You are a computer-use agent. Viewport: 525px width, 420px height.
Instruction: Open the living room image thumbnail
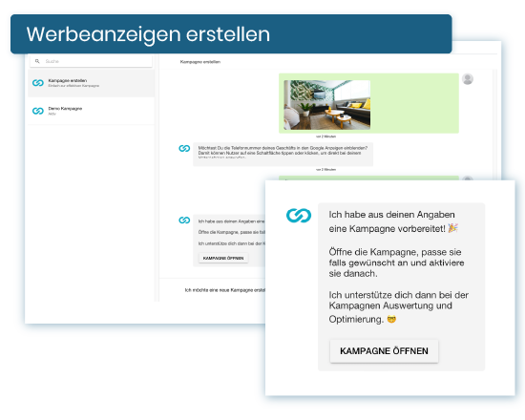point(326,104)
